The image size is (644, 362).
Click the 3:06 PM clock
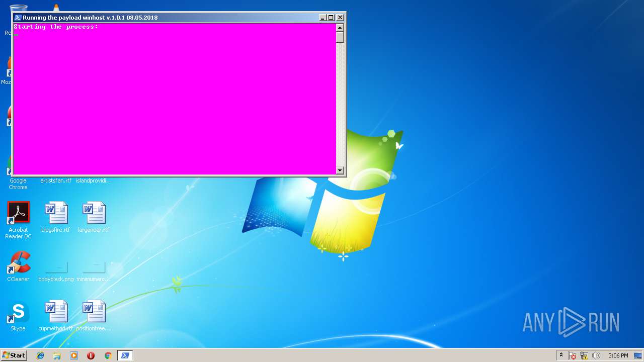(x=618, y=355)
